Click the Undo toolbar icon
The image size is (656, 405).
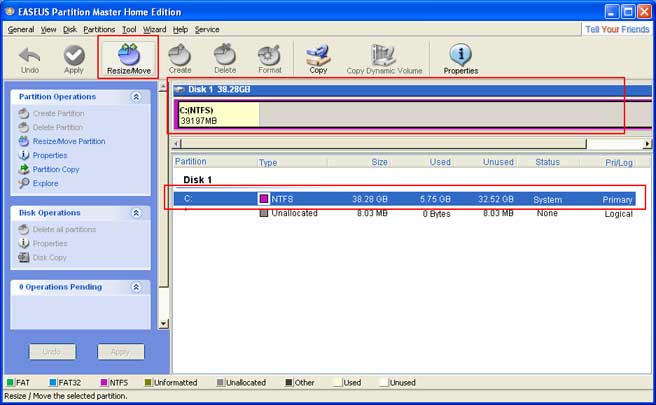(x=30, y=60)
